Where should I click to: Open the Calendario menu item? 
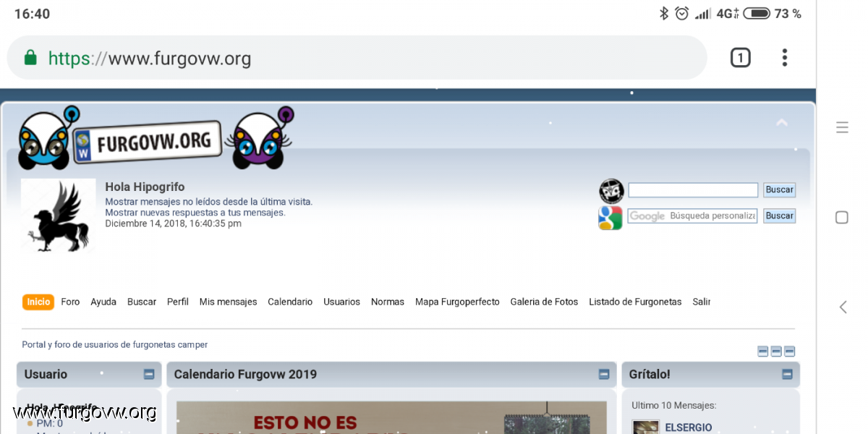tap(290, 302)
